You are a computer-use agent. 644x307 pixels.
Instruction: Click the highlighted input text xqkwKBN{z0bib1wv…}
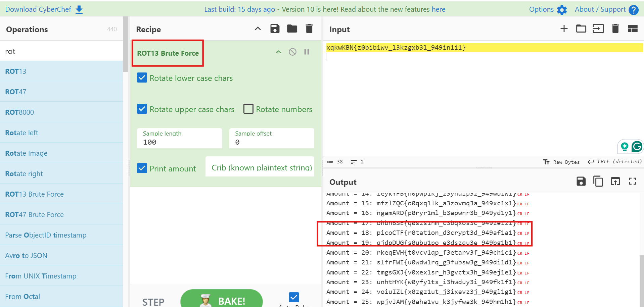point(396,48)
